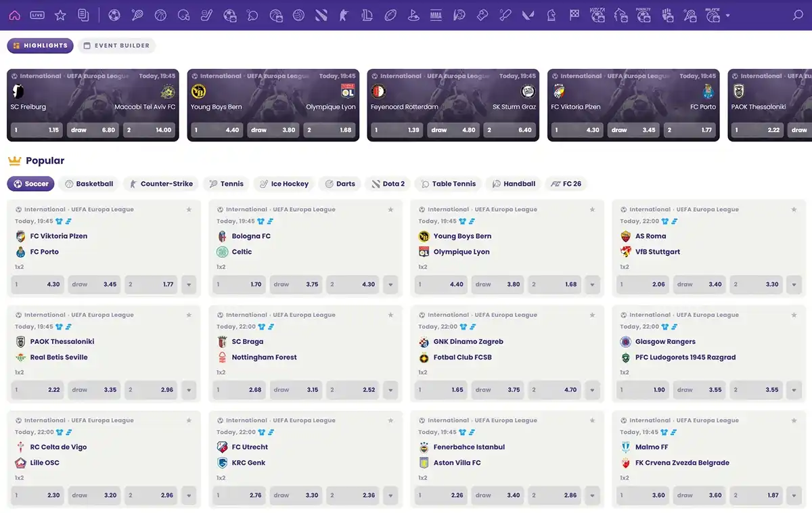Screen dimensions: 812x513
Task: Pick odds 1.15 for SC Freiburg win
Action: click(36, 130)
